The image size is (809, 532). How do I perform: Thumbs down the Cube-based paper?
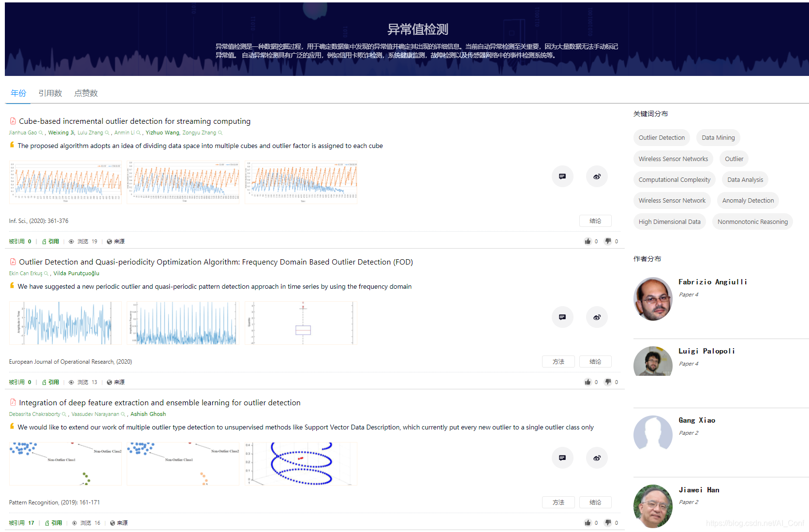click(608, 241)
